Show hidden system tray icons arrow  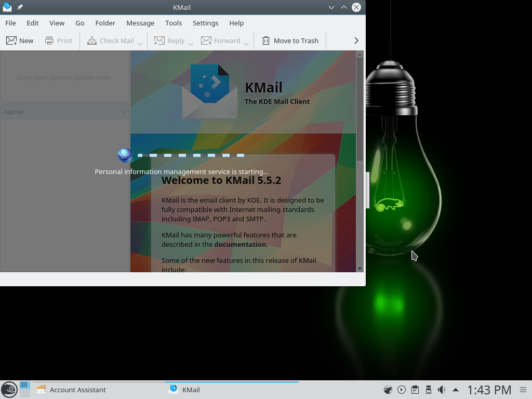click(456, 390)
